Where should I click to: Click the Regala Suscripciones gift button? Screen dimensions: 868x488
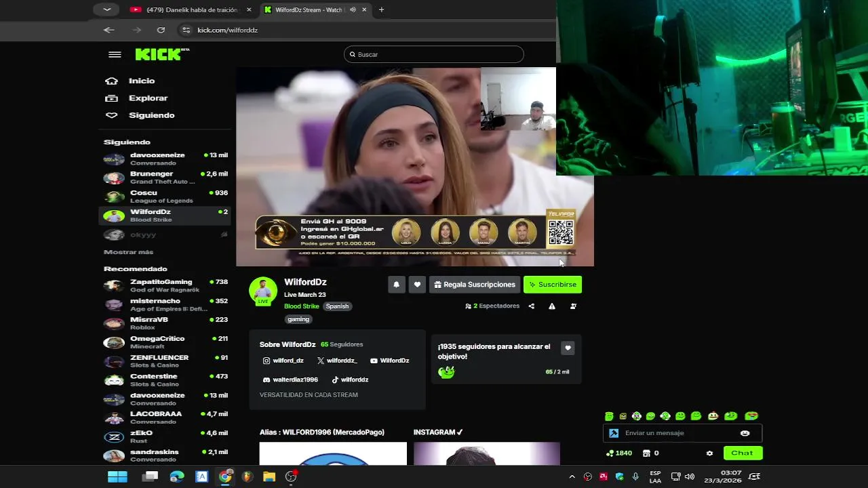click(x=475, y=285)
